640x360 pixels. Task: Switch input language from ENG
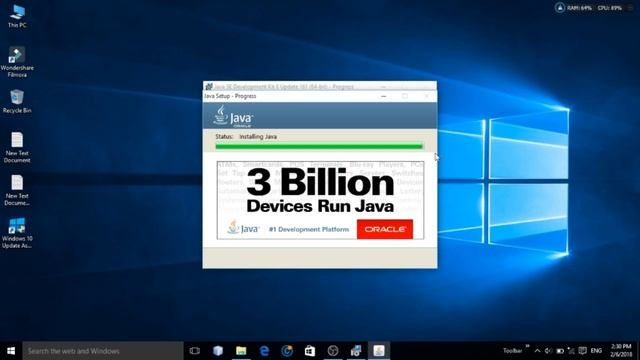pos(596,351)
